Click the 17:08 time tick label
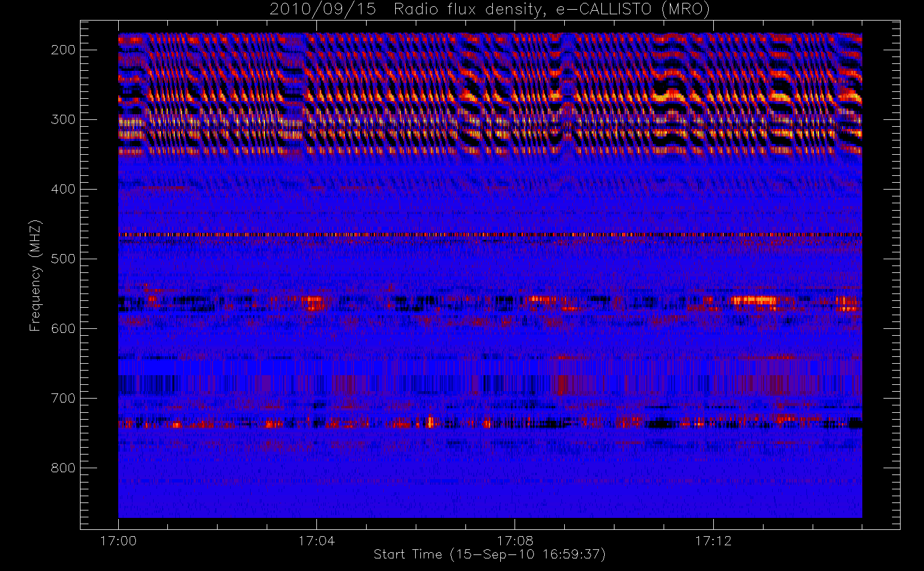Viewport: 924px width, 571px height. click(x=515, y=541)
